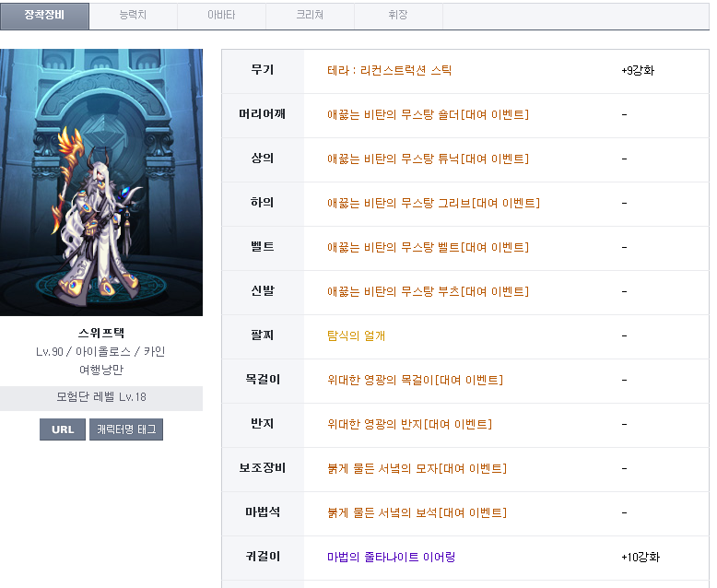Click the 무기 slot label
717x588 pixels.
(263, 70)
